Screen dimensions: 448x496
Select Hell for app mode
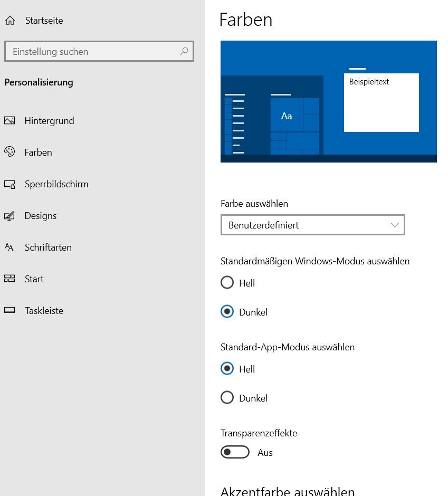pyautogui.click(x=227, y=368)
